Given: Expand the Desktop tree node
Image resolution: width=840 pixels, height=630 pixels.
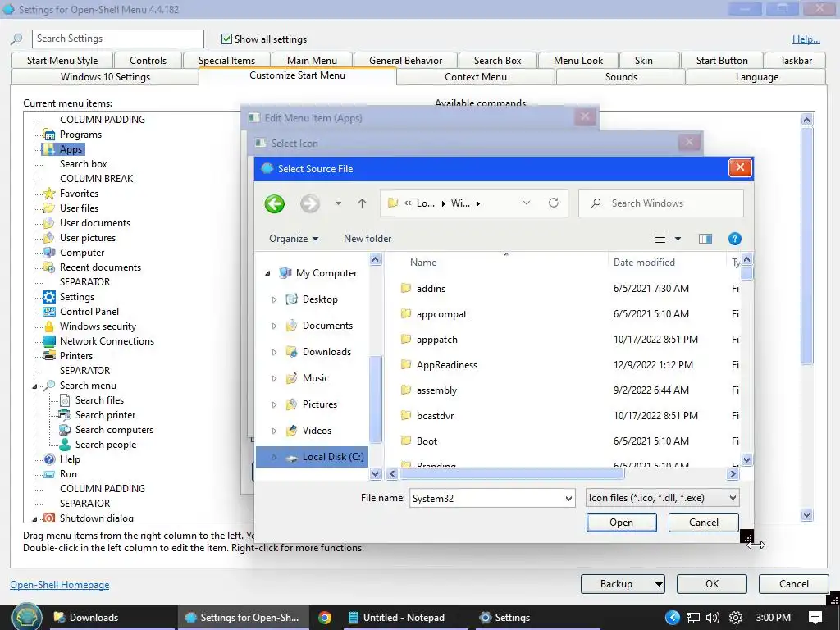Looking at the screenshot, I should [274, 299].
